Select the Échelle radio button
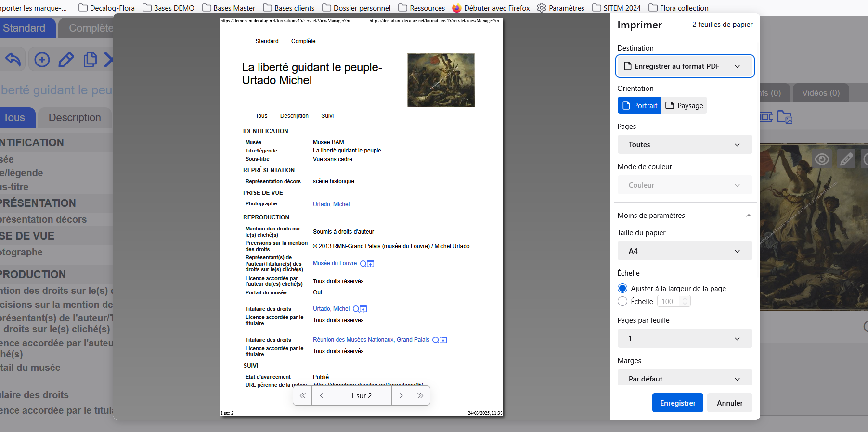 (622, 301)
